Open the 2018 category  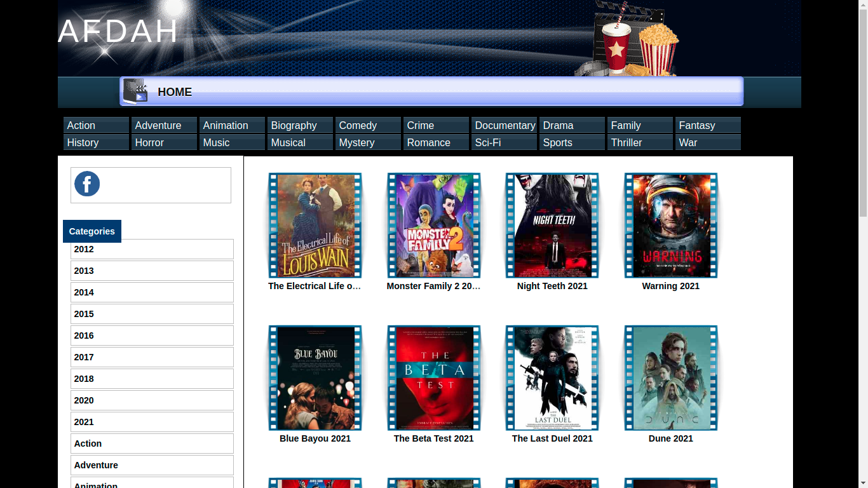152,379
